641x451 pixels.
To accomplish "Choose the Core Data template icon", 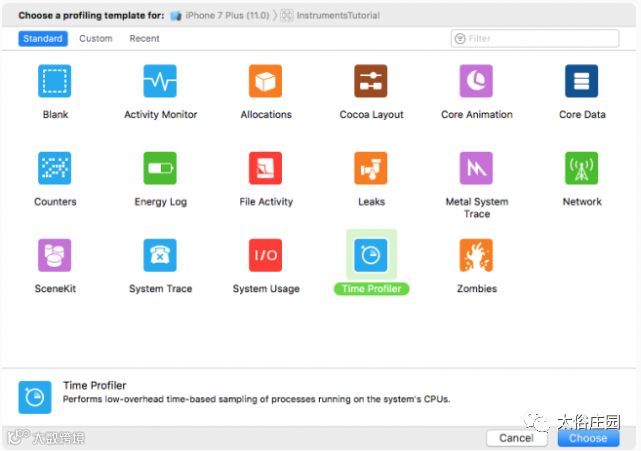I will pos(582,81).
